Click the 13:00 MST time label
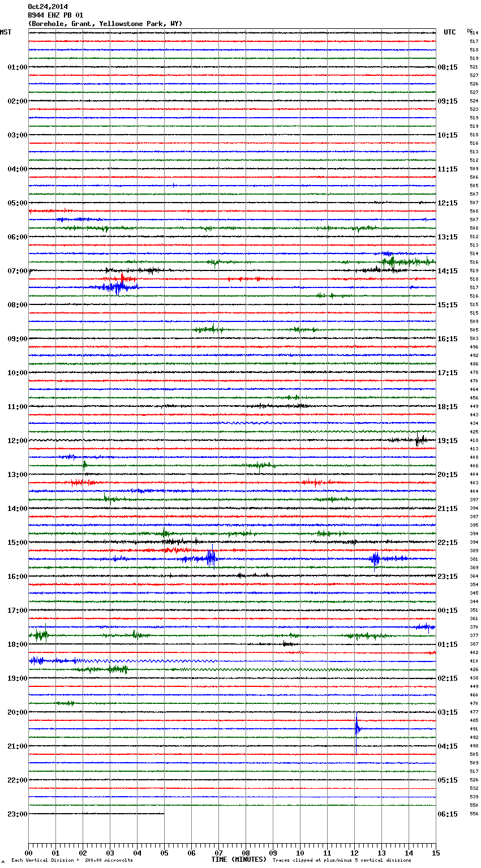Image resolution: width=481 pixels, height=868 pixels. pyautogui.click(x=17, y=475)
